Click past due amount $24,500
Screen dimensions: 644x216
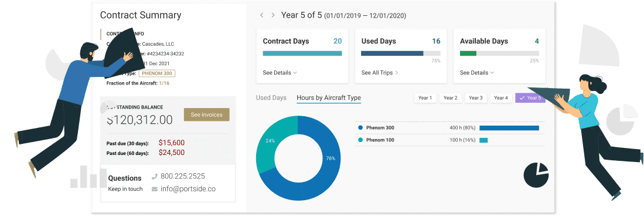click(171, 152)
